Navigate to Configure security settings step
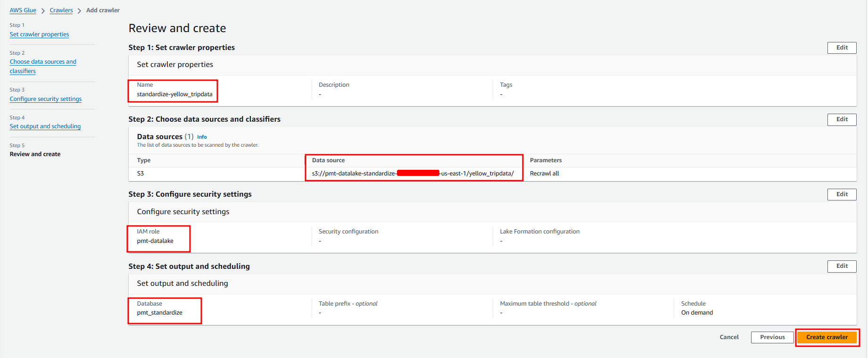Screen dimensions: 868x358 click(x=45, y=99)
